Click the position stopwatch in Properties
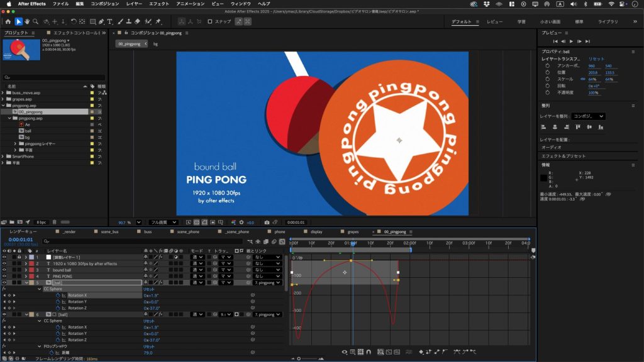This screenshot has width=644, height=362. (x=547, y=72)
